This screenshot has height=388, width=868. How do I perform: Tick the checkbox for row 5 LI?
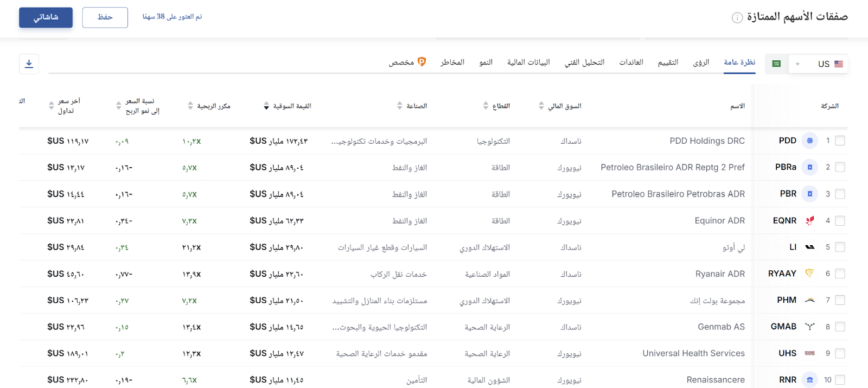coord(840,247)
